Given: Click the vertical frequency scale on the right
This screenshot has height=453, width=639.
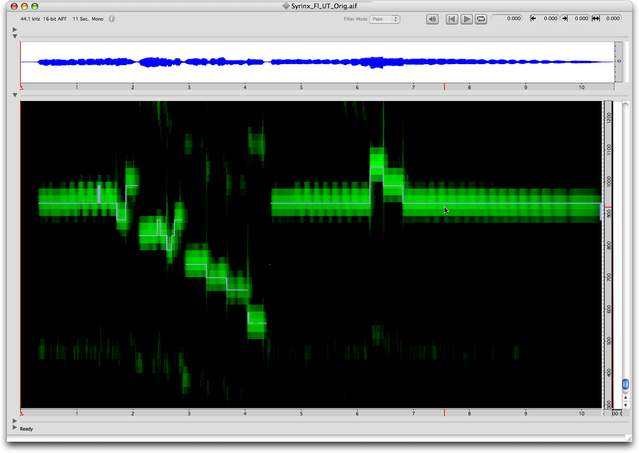Looking at the screenshot, I should coord(608,250).
